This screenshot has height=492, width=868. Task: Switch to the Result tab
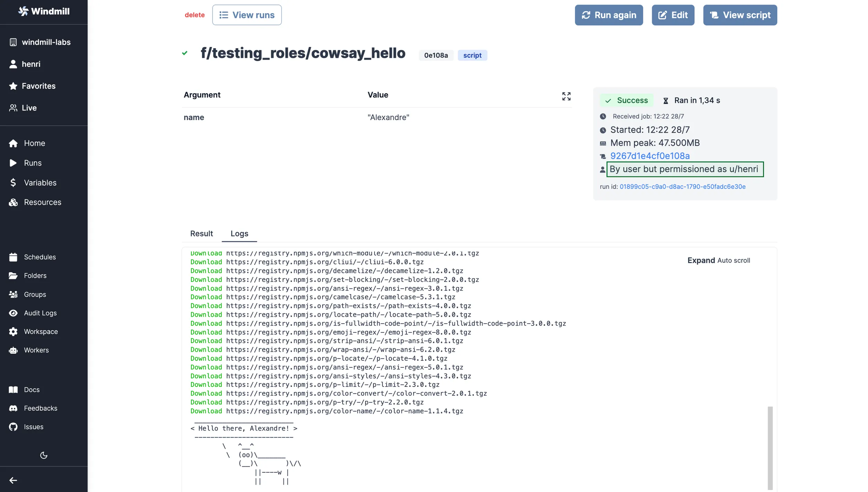201,233
